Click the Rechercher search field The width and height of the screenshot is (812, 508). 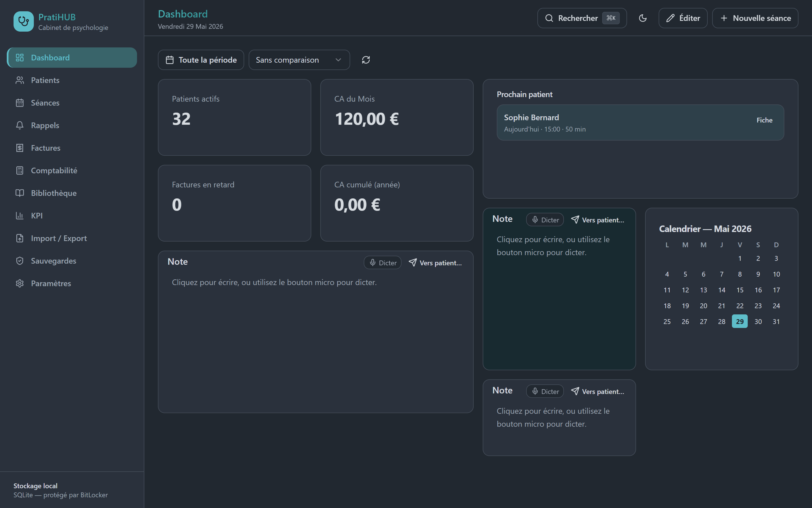coord(582,18)
